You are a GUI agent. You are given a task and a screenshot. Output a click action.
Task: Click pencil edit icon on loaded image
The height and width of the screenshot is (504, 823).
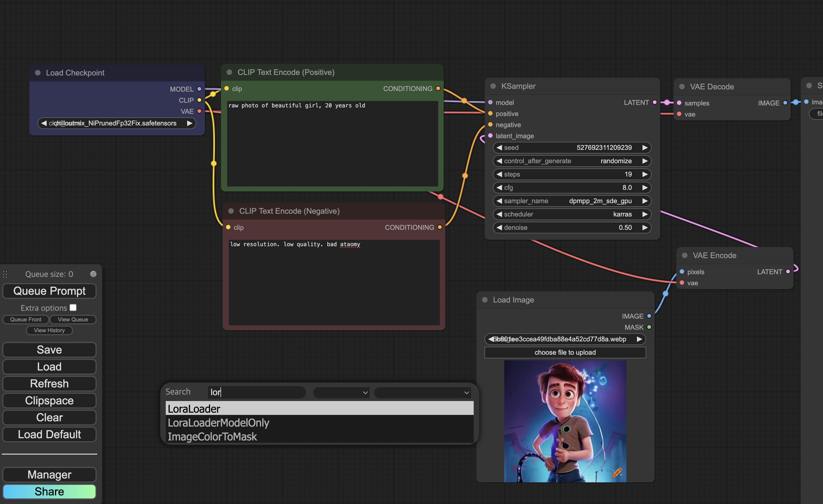pos(617,472)
